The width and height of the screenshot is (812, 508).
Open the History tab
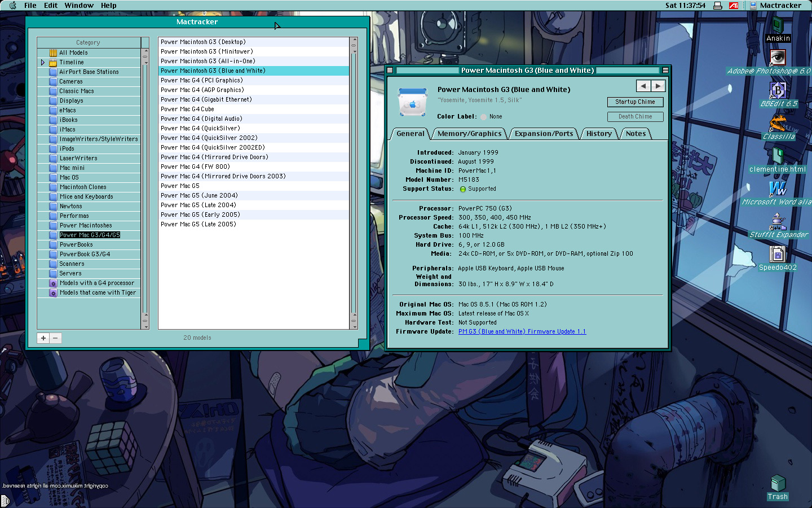pyautogui.click(x=598, y=134)
